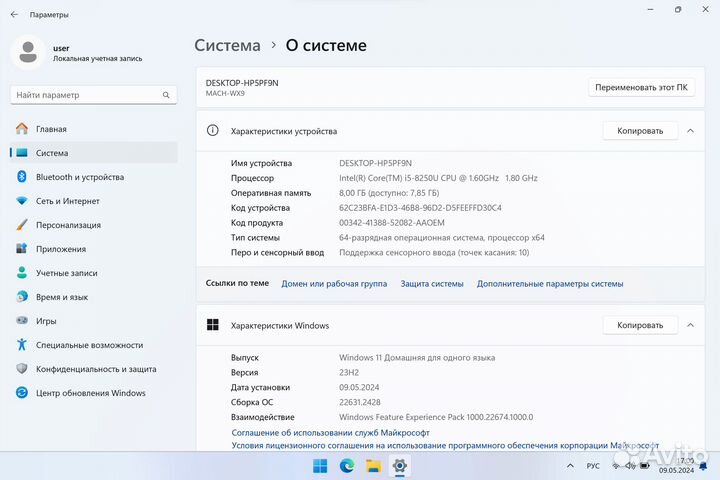Click 'Переименовать этот ПК' button

pos(641,87)
